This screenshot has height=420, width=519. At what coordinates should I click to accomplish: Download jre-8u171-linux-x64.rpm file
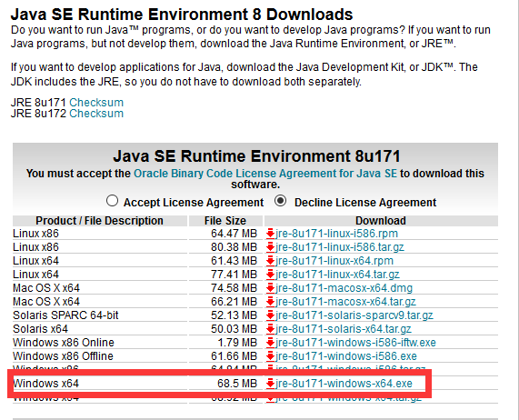click(x=334, y=261)
